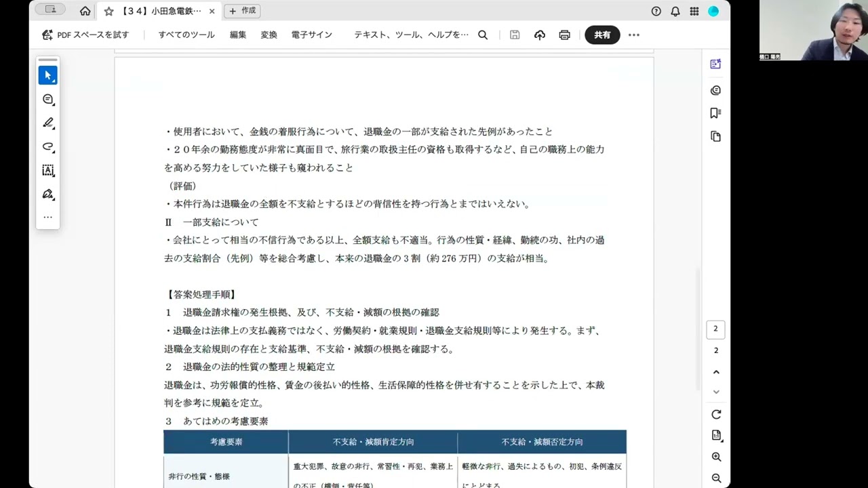Viewport: 868px width, 488px height.
Task: Open the help question mark icon
Action: 656,11
